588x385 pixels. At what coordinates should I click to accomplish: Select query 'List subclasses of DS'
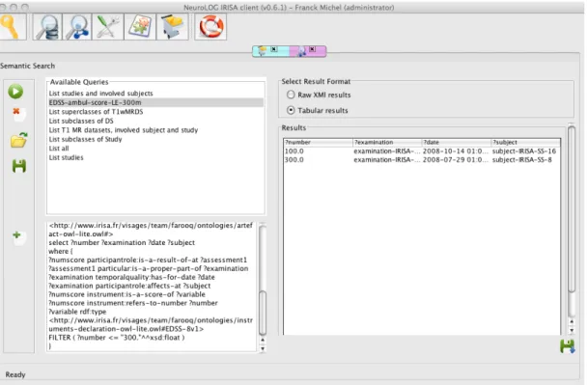click(x=156, y=121)
